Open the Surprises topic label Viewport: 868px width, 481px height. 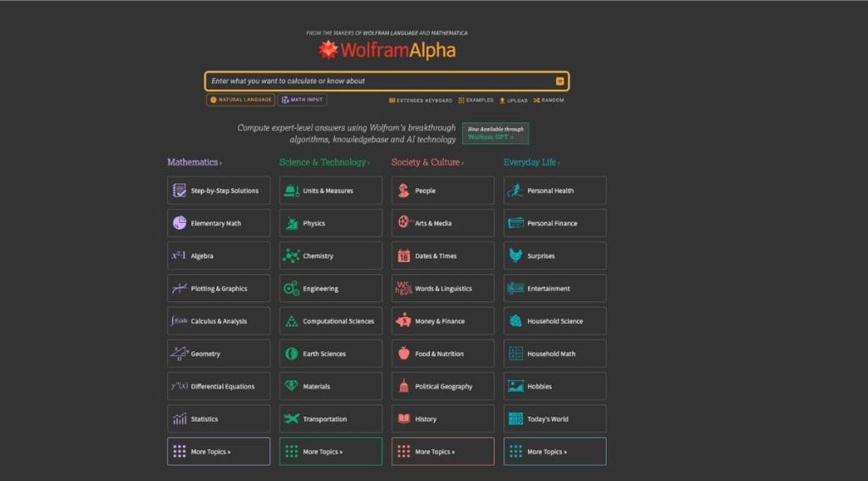coord(541,256)
